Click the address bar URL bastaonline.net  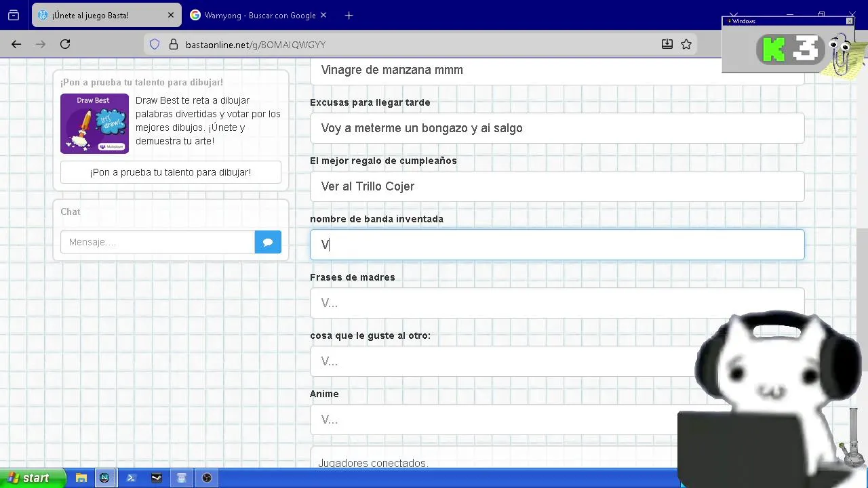[x=256, y=45]
